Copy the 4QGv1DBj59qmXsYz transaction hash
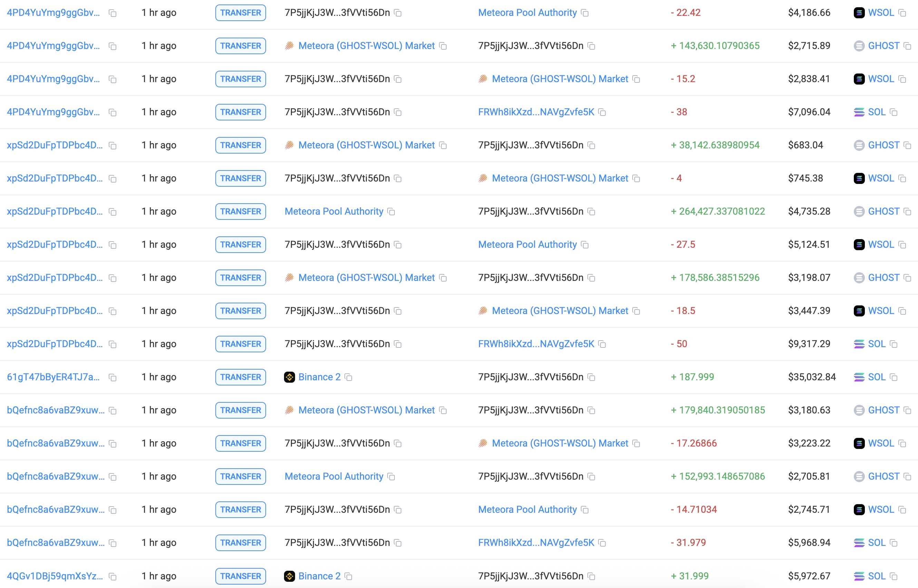Viewport: 918px width, 588px height. point(113,576)
